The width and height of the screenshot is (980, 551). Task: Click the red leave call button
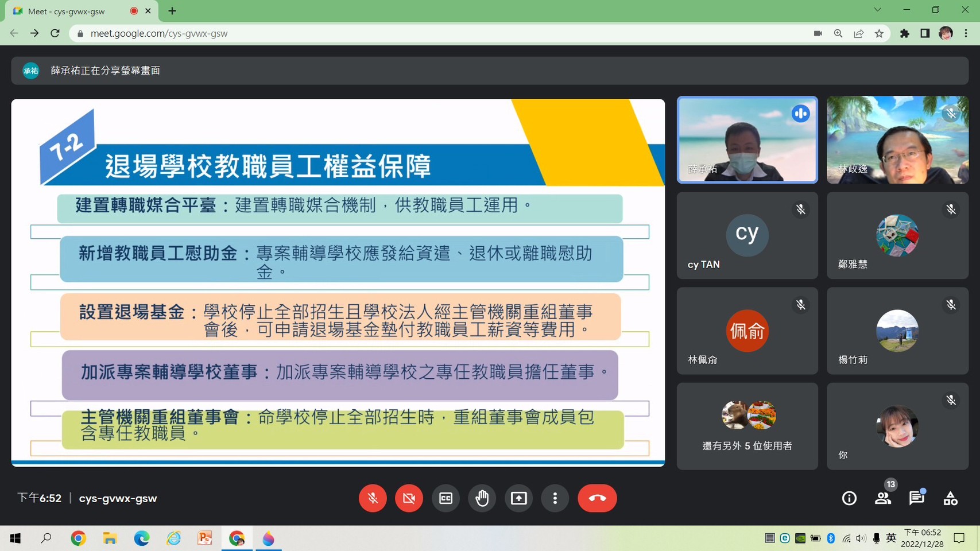pyautogui.click(x=597, y=498)
